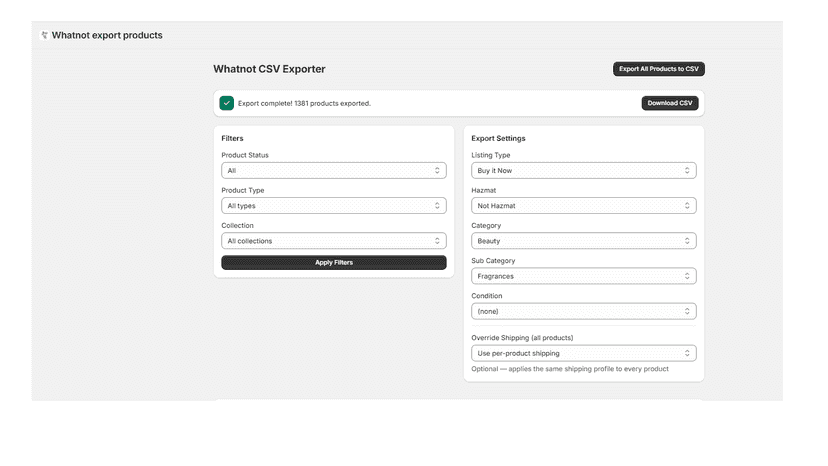Image resolution: width=828 pixels, height=466 pixels.
Task: Click Export All Products to CSV button
Action: pyautogui.click(x=658, y=69)
